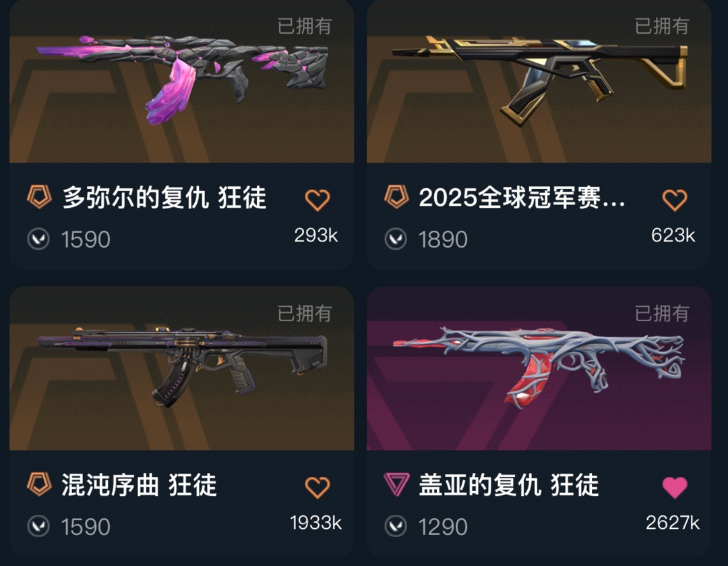Toggle heart on 2025全球冠军赛 skin
Screen dimensions: 728x566
[675, 200]
